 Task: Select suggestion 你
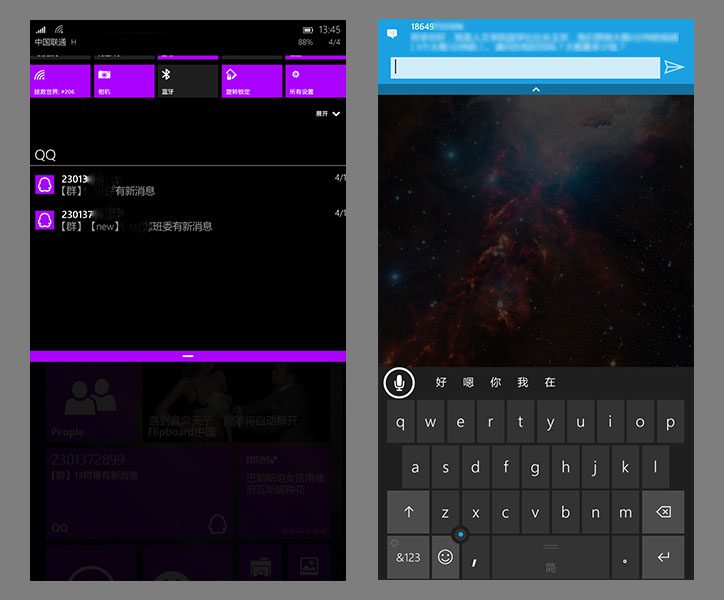(x=495, y=382)
